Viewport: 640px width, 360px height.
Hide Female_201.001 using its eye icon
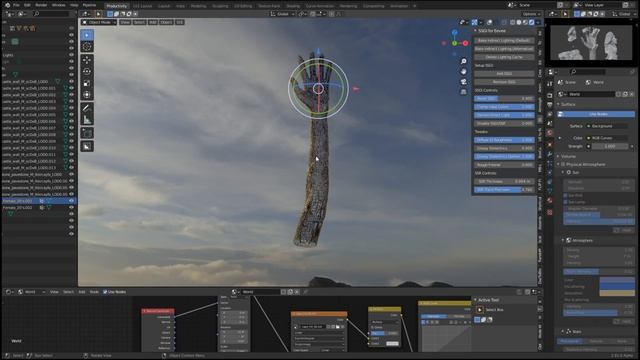click(x=71, y=201)
